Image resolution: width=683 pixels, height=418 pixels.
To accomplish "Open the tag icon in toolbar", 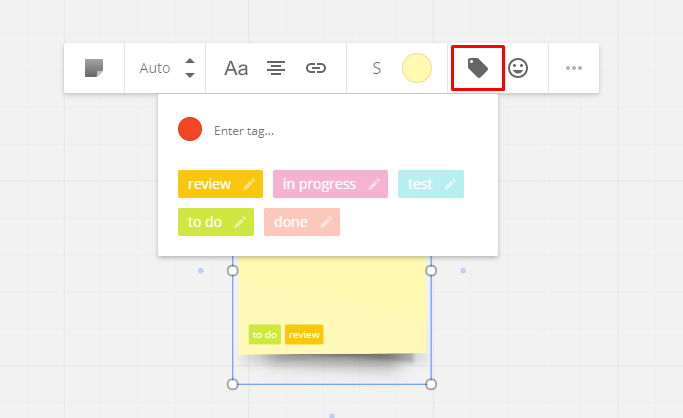I will tap(478, 68).
